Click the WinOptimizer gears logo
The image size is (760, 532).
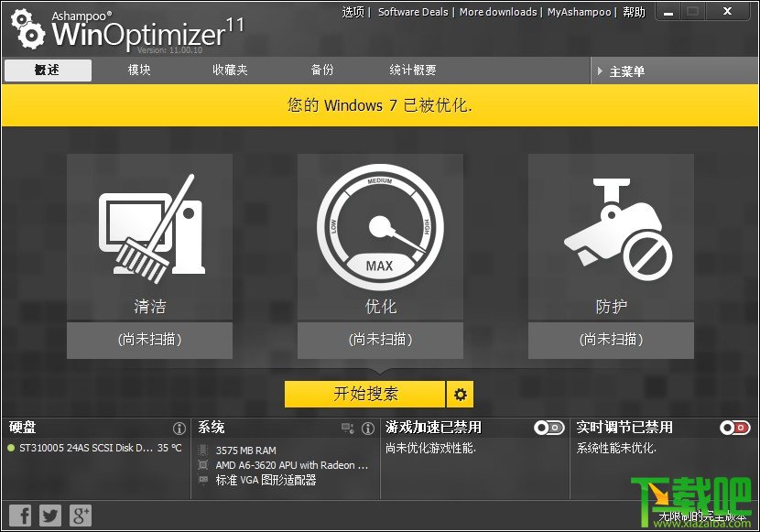[27, 29]
